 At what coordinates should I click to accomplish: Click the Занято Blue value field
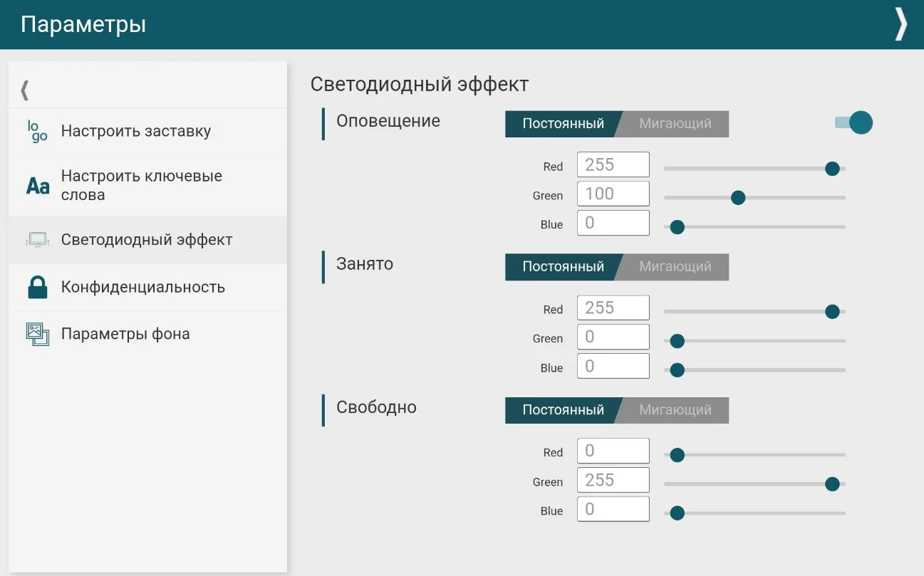click(x=613, y=366)
